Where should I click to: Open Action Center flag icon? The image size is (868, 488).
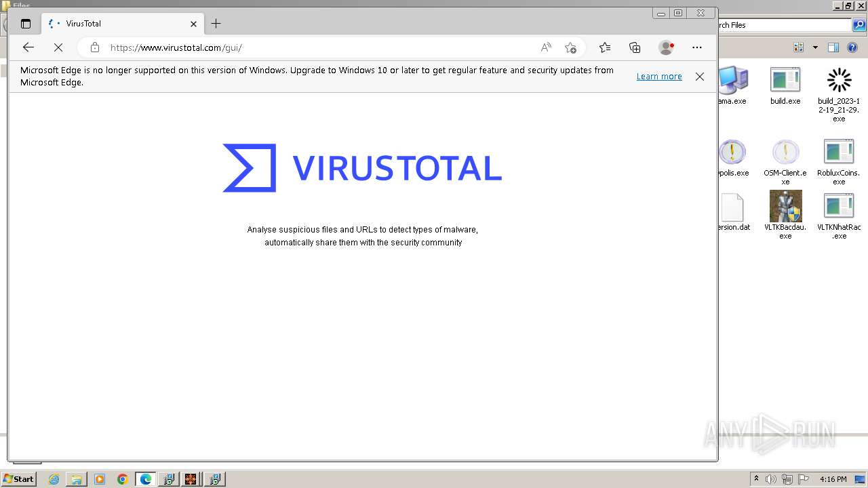tap(804, 479)
